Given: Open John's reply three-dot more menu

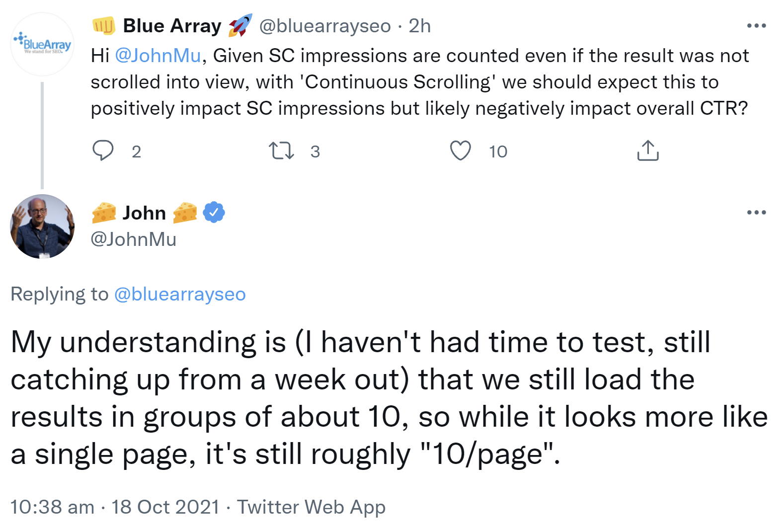Looking at the screenshot, I should (x=756, y=213).
